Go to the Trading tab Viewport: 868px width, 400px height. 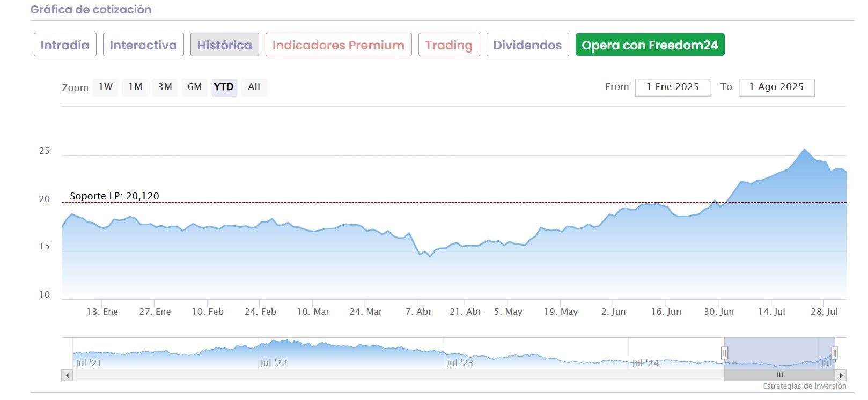[x=448, y=45]
